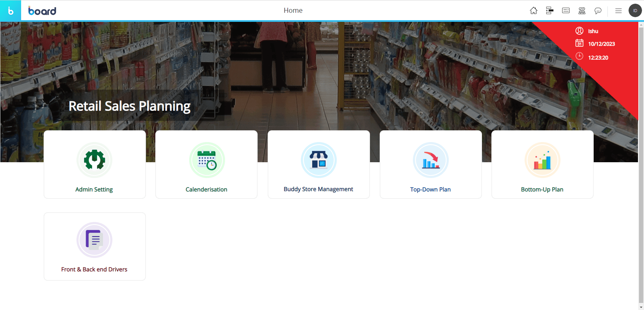Open the Admin Setting screen
The height and width of the screenshot is (310, 644).
coord(94,164)
